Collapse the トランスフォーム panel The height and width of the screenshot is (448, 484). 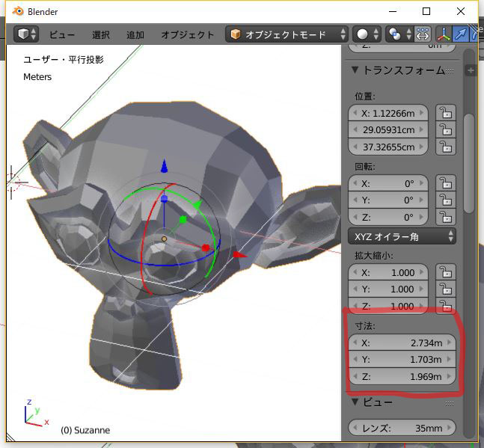click(x=355, y=70)
